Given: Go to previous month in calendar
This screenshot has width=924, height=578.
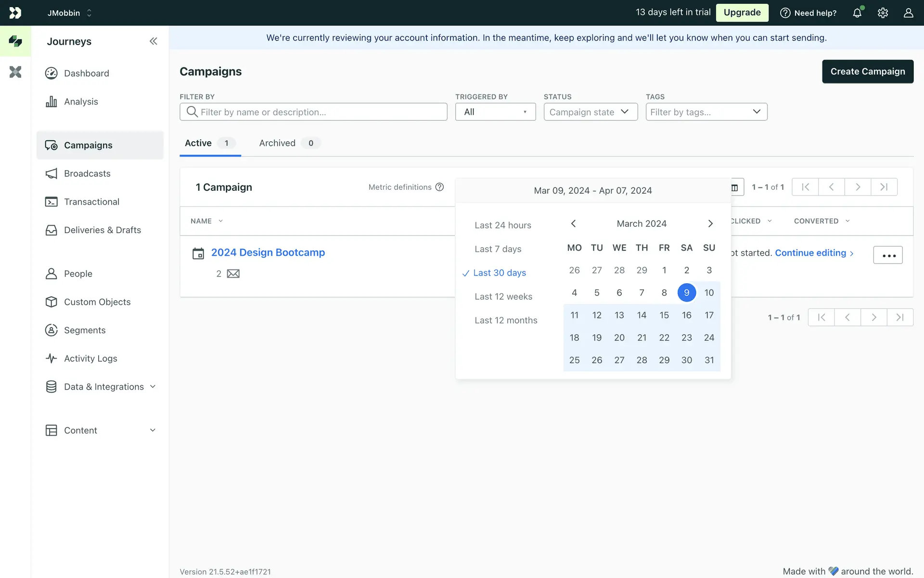Looking at the screenshot, I should point(573,223).
